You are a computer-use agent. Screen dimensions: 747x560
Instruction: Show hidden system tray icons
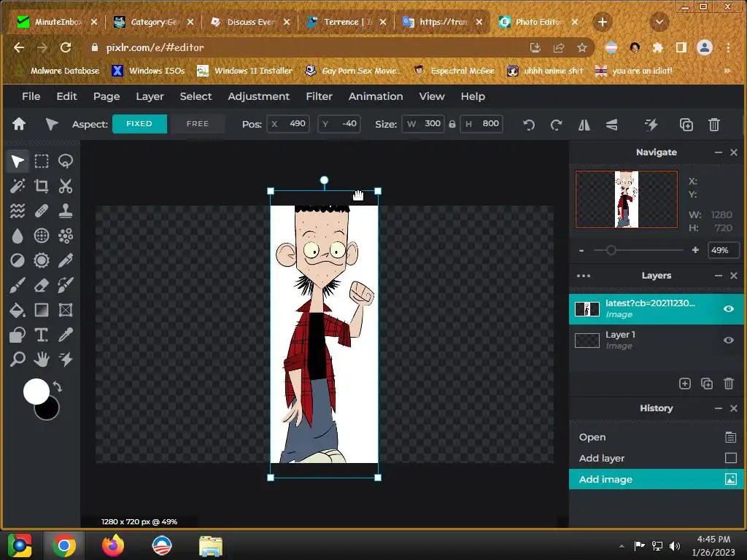click(622, 546)
